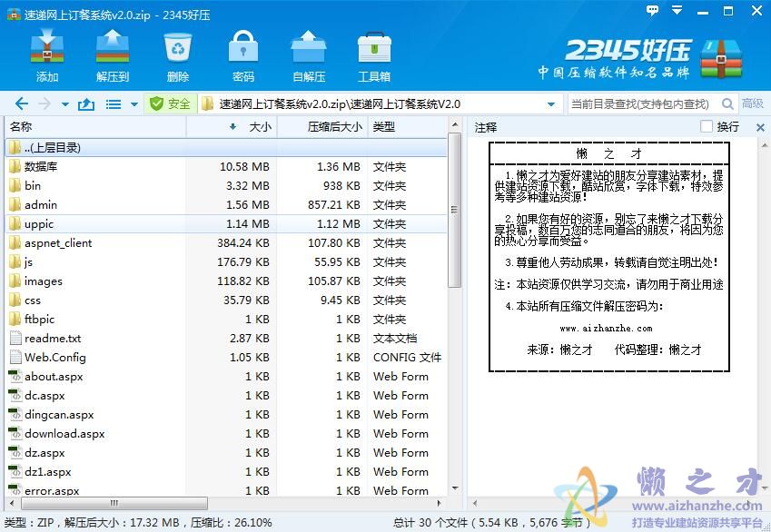Expand the view mode dropdown arrow
This screenshot has width=771, height=532.
click(x=134, y=104)
